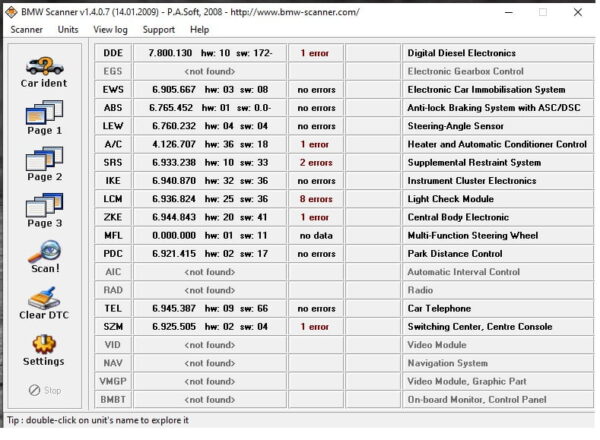Click MFL 'no data' status cell

(x=316, y=235)
